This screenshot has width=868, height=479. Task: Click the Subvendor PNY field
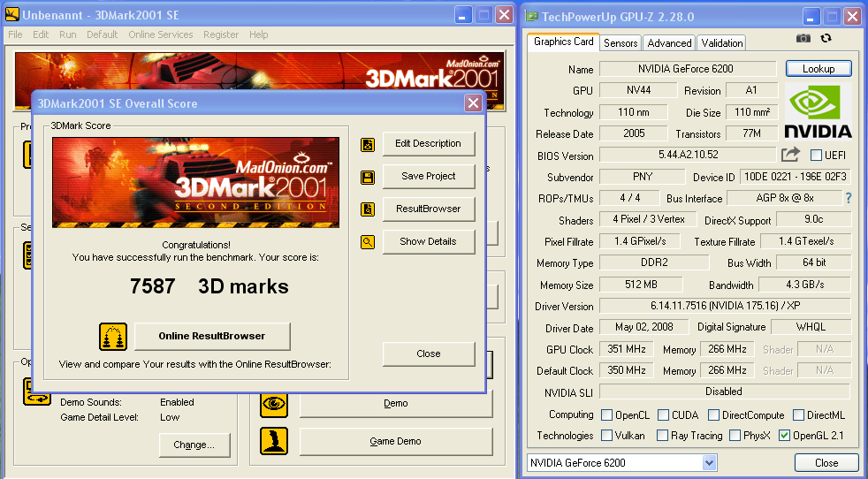coord(642,177)
